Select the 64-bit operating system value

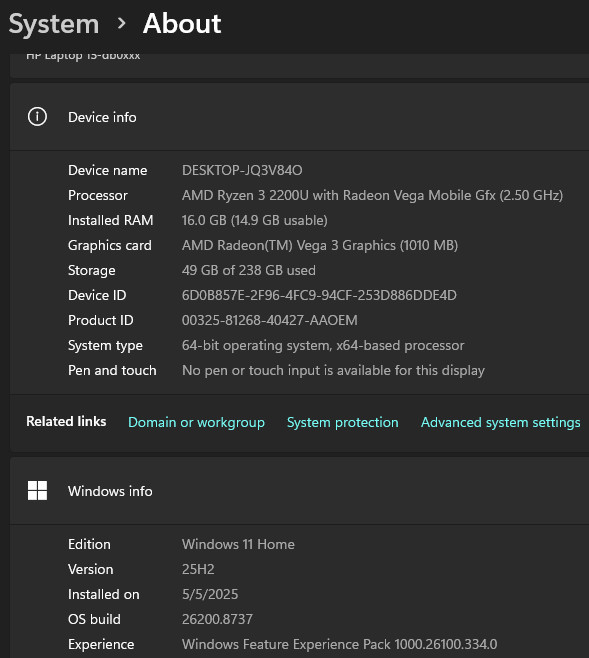[323, 345]
